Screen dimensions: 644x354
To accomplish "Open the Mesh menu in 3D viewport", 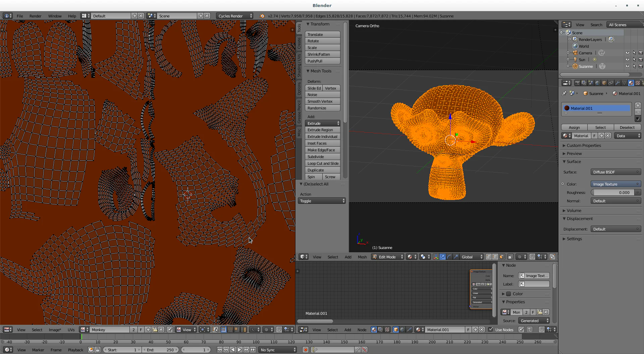I will (362, 257).
